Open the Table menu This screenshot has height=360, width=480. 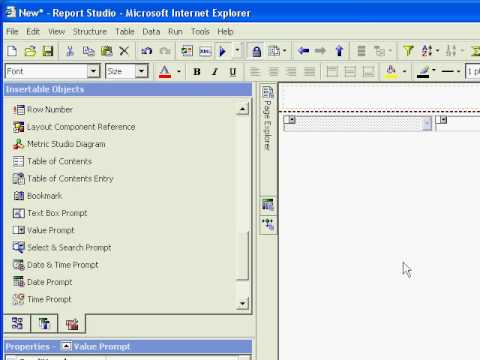[125, 32]
